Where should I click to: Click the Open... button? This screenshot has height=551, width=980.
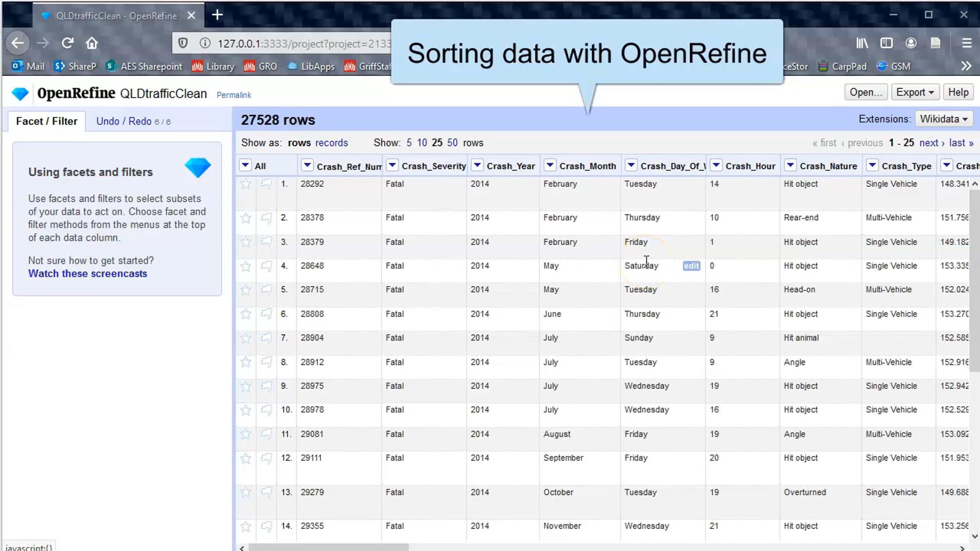click(x=866, y=92)
